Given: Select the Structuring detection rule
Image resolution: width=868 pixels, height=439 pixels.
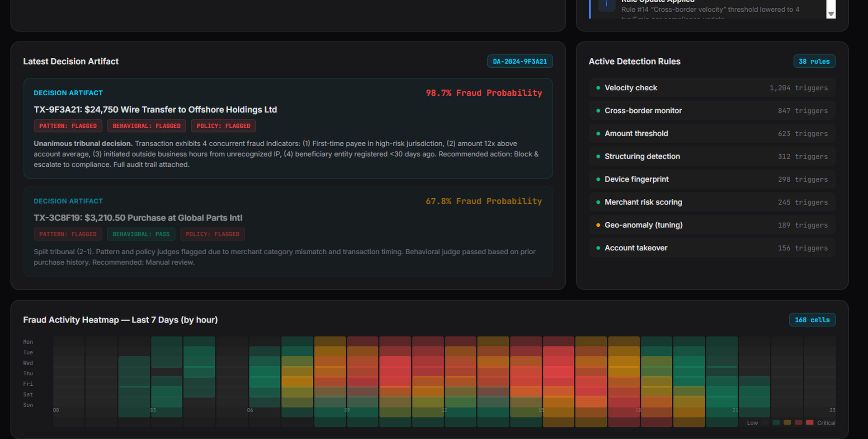Looking at the screenshot, I should [x=712, y=156].
